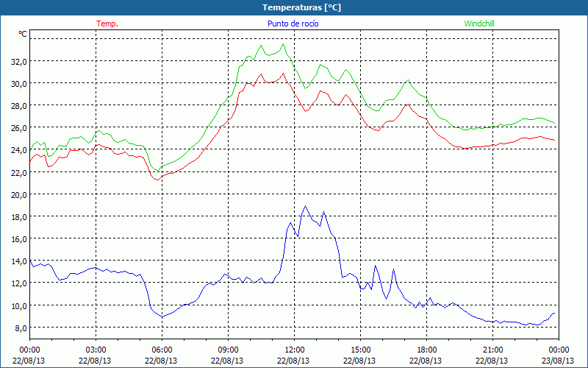
Task: Select the red Temp. legend label
Action: (107, 24)
